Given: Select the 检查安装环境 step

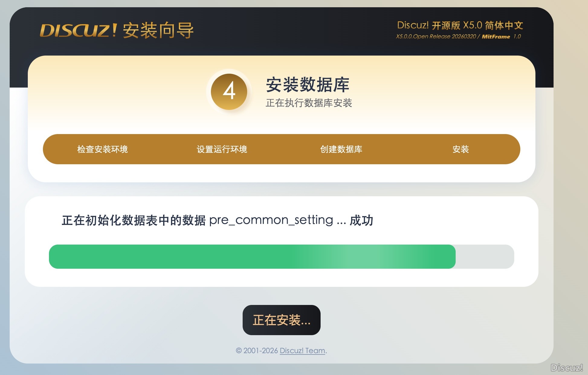Looking at the screenshot, I should click(x=102, y=149).
